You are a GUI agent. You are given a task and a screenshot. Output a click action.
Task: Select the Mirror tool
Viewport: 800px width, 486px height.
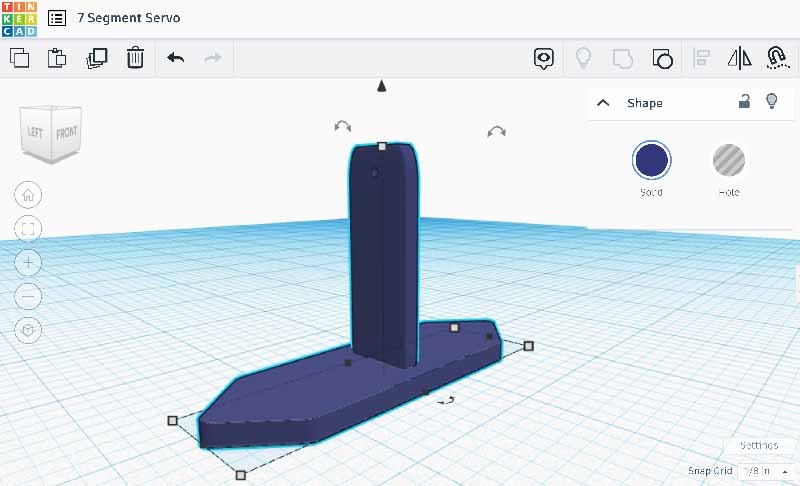pyautogui.click(x=739, y=58)
